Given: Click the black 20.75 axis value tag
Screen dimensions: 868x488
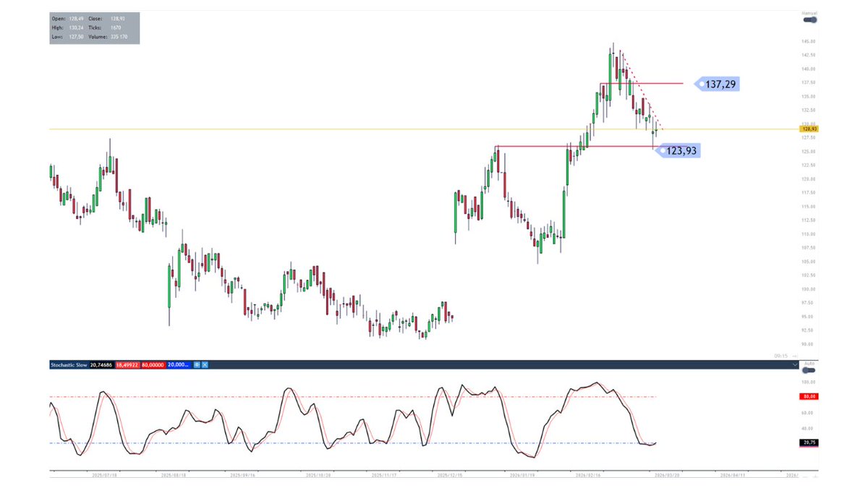Looking at the screenshot, I should click(x=809, y=442).
